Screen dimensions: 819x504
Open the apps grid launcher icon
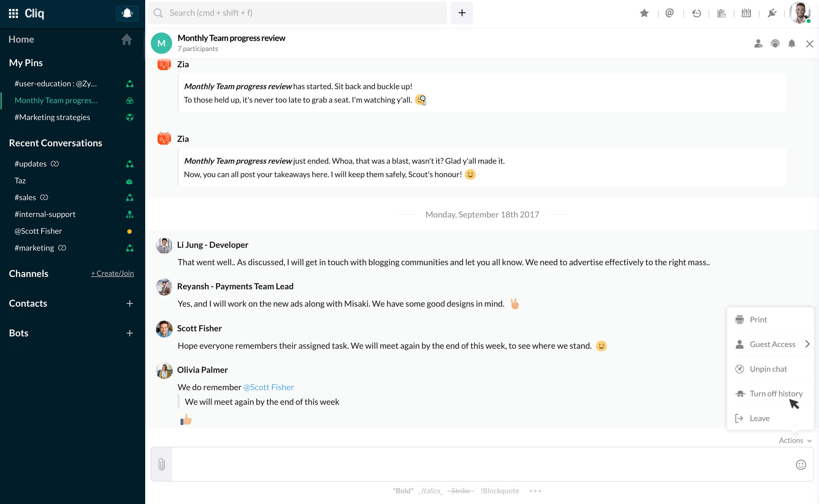pyautogui.click(x=13, y=13)
